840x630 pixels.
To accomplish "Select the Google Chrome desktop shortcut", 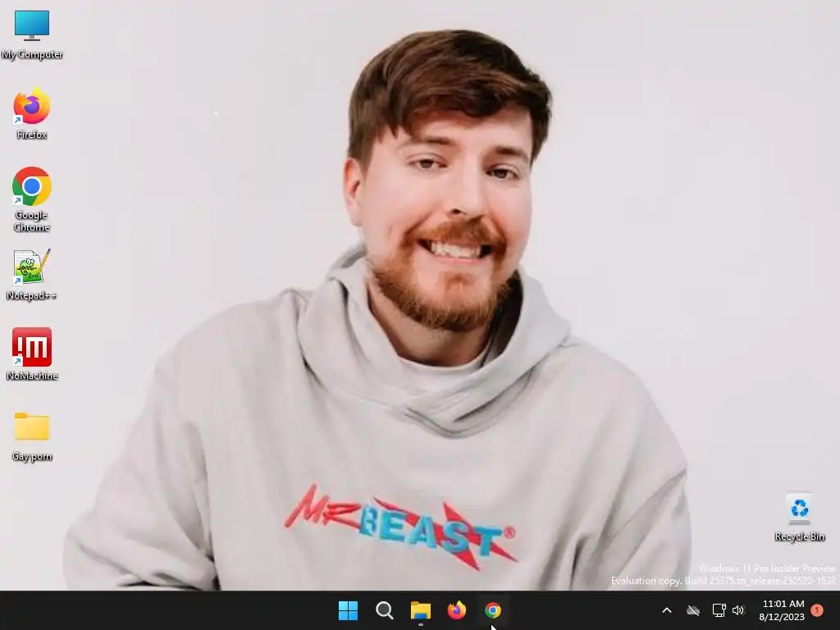I will (x=32, y=199).
